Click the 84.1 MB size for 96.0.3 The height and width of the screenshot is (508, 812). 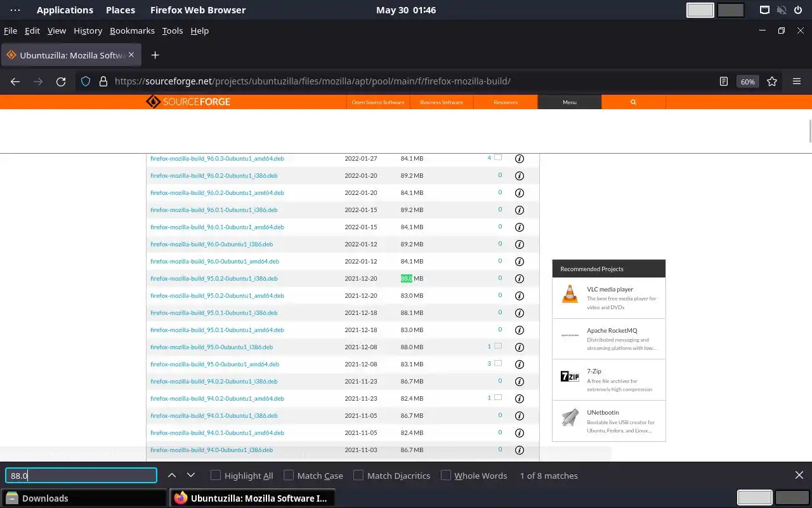(x=412, y=159)
